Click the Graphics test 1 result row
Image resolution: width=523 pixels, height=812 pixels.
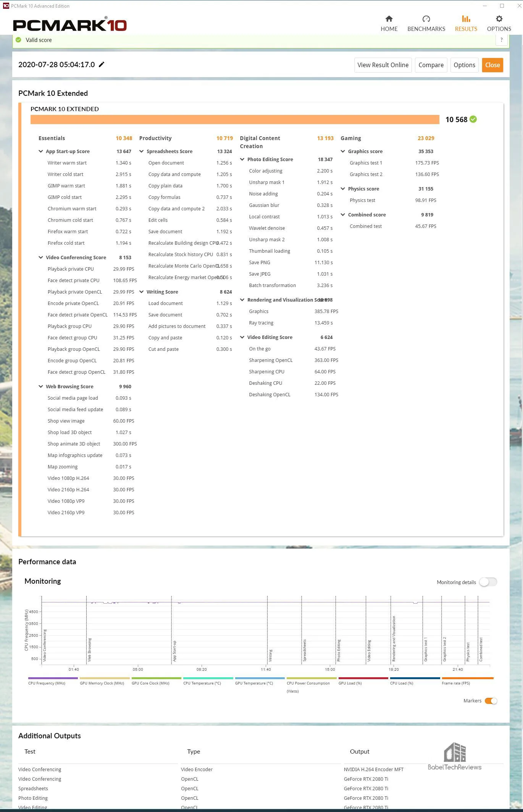click(x=394, y=163)
